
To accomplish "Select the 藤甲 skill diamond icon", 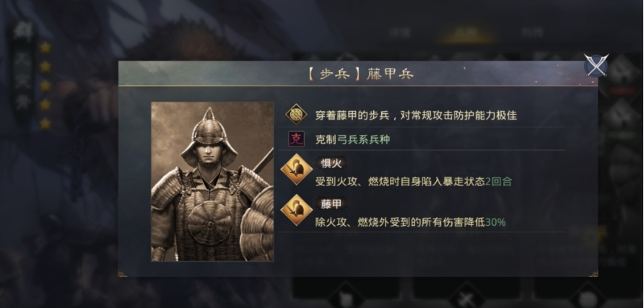I will (x=296, y=210).
